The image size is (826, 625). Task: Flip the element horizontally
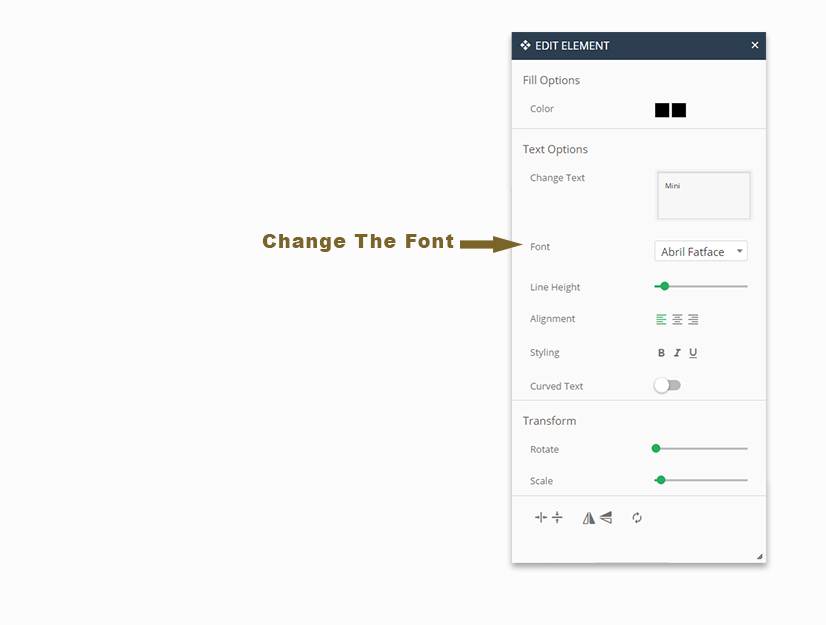(589, 518)
